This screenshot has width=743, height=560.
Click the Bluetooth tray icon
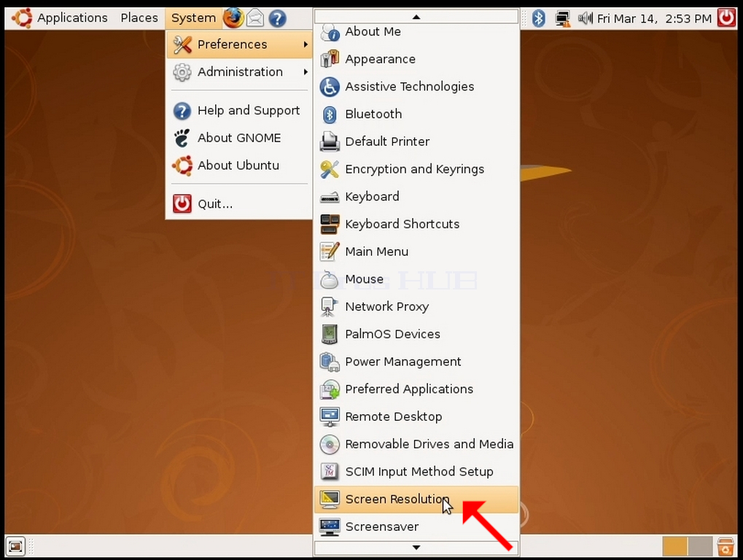538,18
